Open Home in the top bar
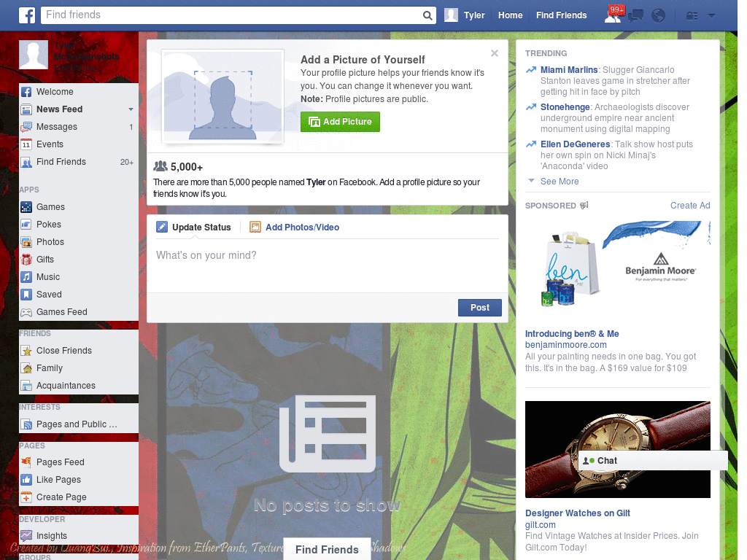The image size is (747, 560). [510, 15]
